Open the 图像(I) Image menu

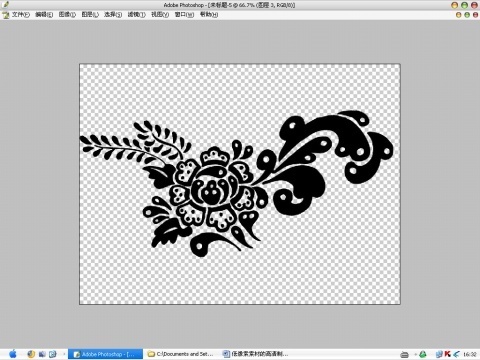(x=67, y=15)
